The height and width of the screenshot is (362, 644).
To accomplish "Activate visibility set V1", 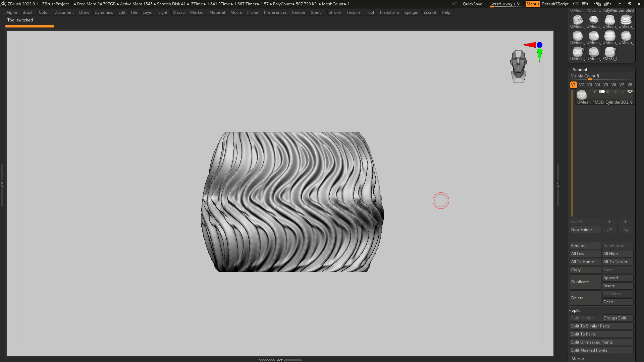I will 573,85.
